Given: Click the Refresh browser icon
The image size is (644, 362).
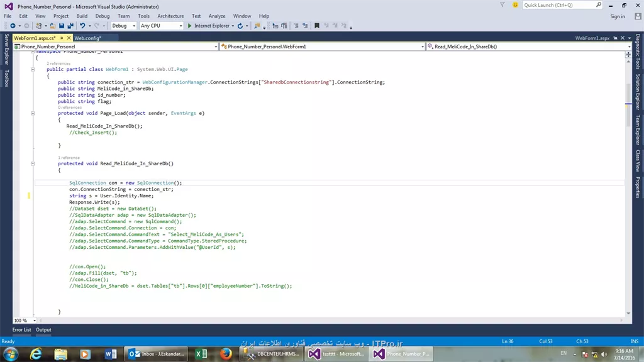Looking at the screenshot, I should [x=240, y=26].
